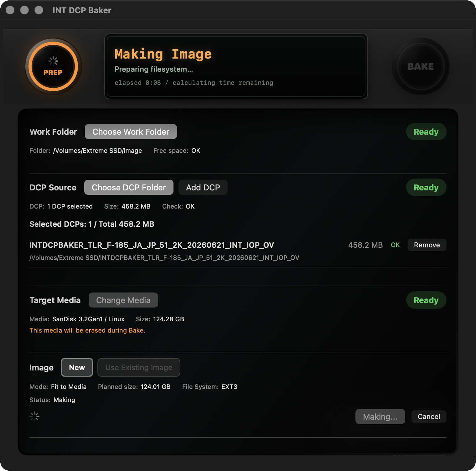Screen dimensions: 476x471
Task: Click the DCP Source section label
Action: point(53,187)
